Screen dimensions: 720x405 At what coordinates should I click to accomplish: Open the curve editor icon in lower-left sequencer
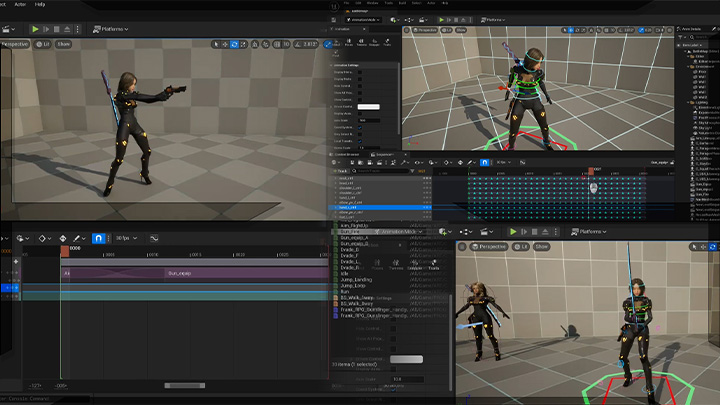pos(154,238)
